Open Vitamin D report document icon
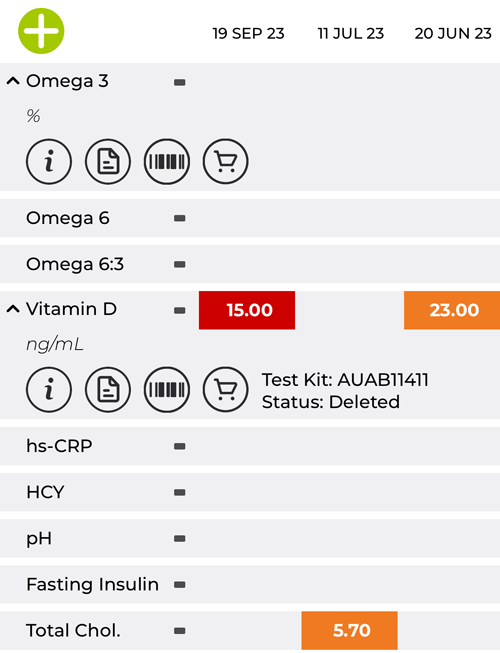Viewport: 500px width, 653px height. tap(108, 389)
